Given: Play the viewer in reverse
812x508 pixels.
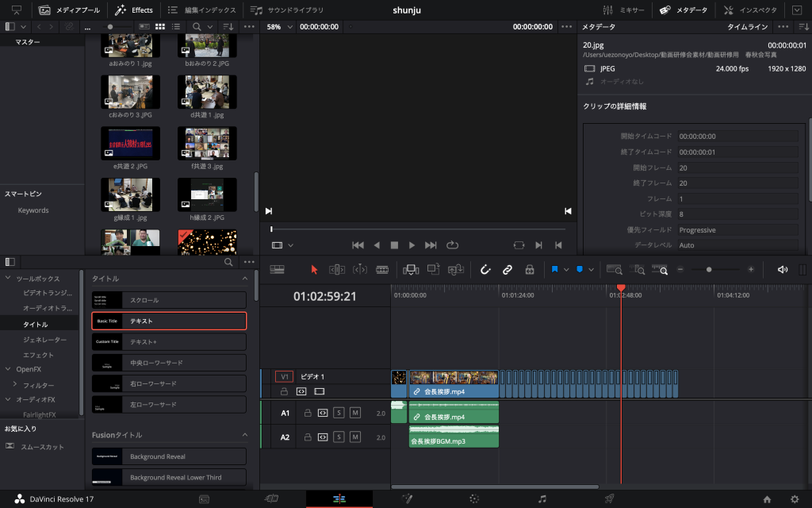Looking at the screenshot, I should tap(377, 245).
